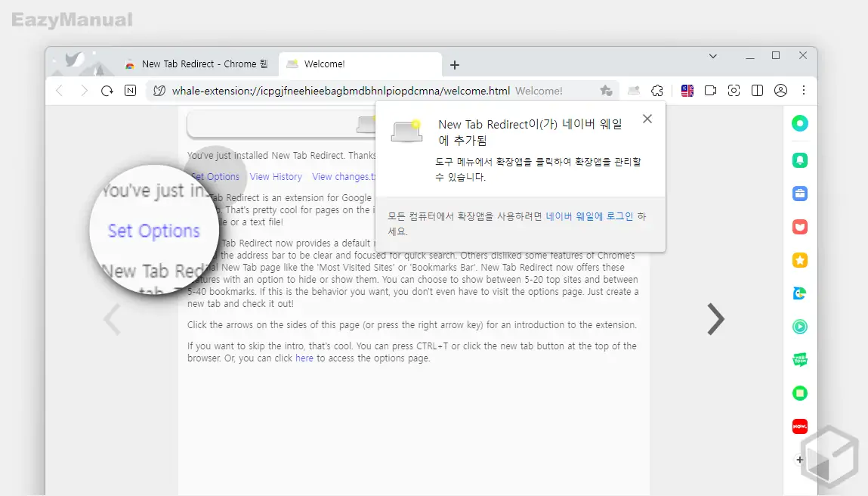Start the screen capture tool
Viewport: 868px width, 496px height.
[734, 91]
